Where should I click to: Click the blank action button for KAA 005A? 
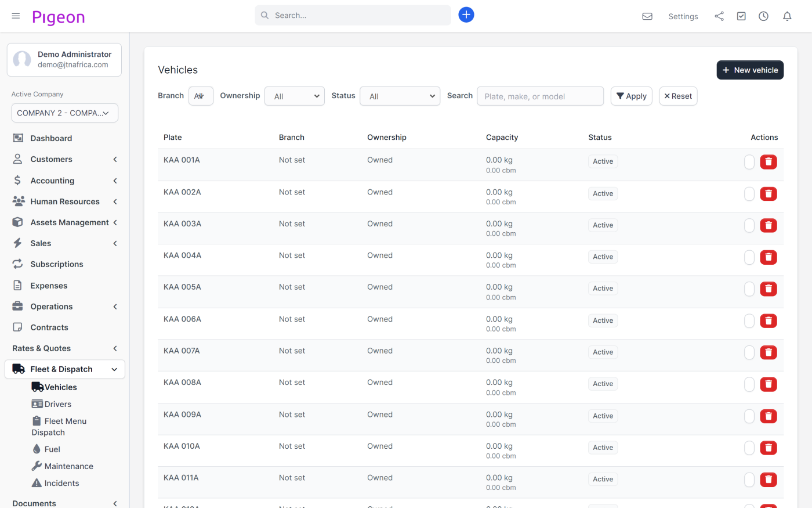tap(749, 289)
